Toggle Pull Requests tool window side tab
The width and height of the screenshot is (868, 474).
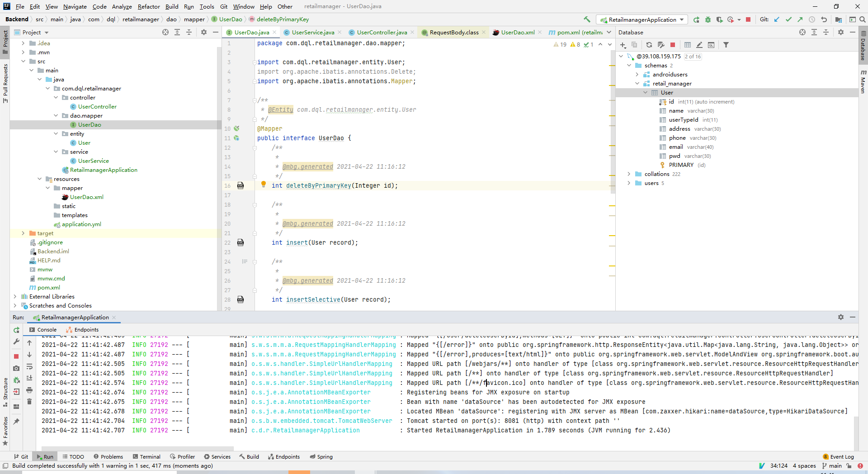pos(5,83)
